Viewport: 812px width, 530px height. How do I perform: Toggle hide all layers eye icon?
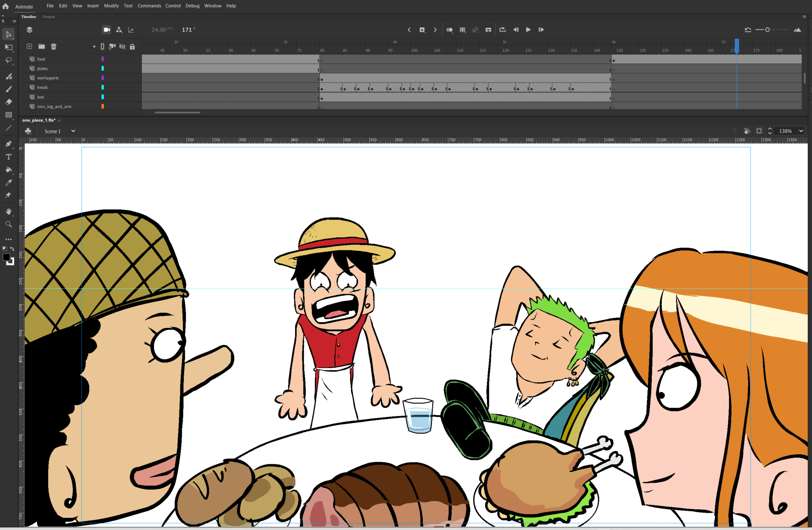tap(122, 46)
